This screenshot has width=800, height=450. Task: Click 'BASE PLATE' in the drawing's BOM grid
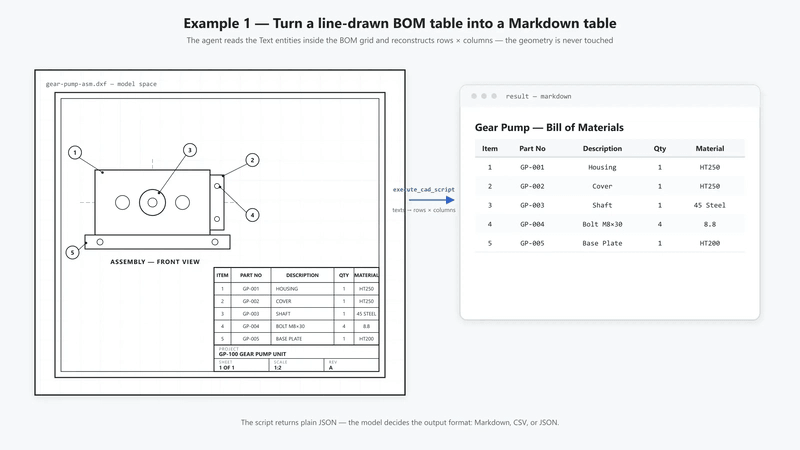289,339
